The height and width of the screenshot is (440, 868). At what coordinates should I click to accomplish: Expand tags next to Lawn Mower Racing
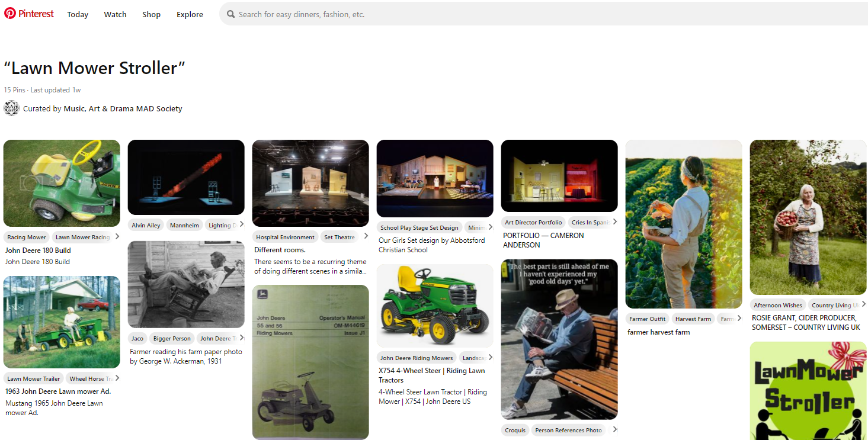point(117,237)
